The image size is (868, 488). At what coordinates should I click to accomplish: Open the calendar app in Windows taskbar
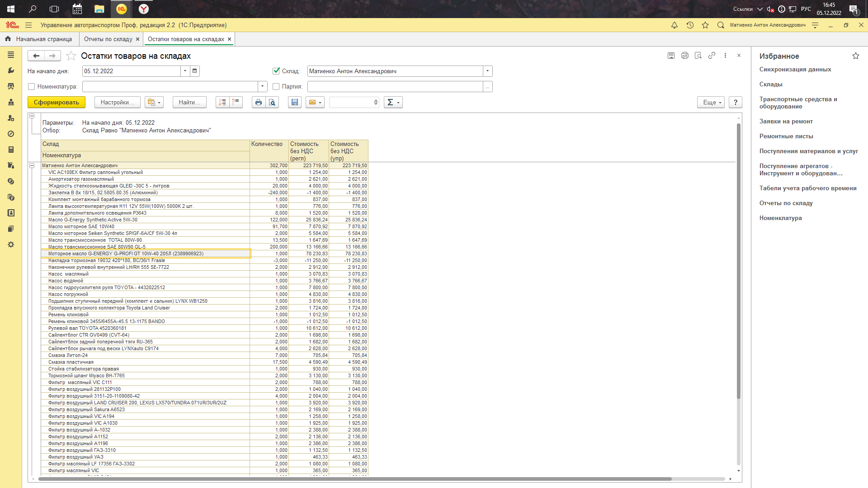[x=77, y=9]
